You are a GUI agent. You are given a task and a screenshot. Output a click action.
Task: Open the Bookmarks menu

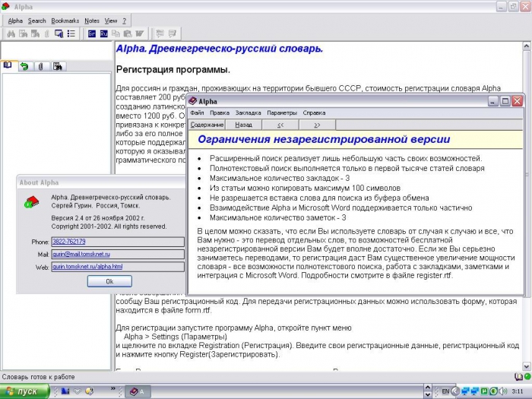[x=65, y=21]
